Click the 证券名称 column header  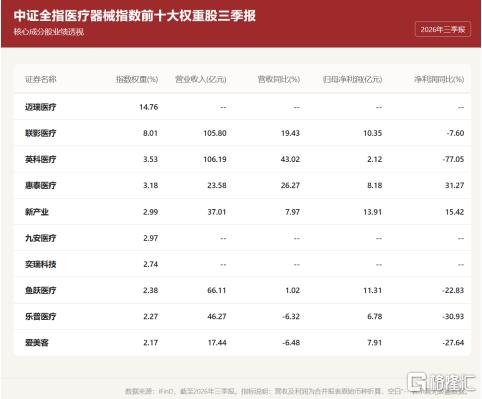click(41, 79)
